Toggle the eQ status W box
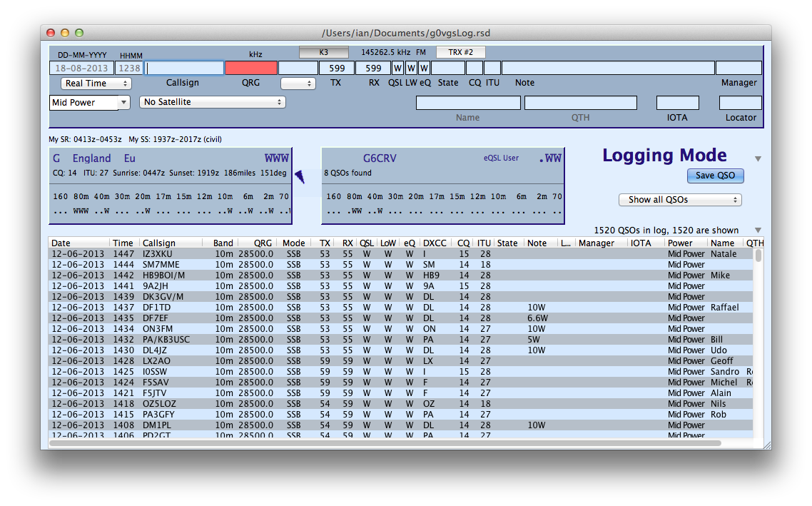This screenshot has width=812, height=506. coord(424,68)
